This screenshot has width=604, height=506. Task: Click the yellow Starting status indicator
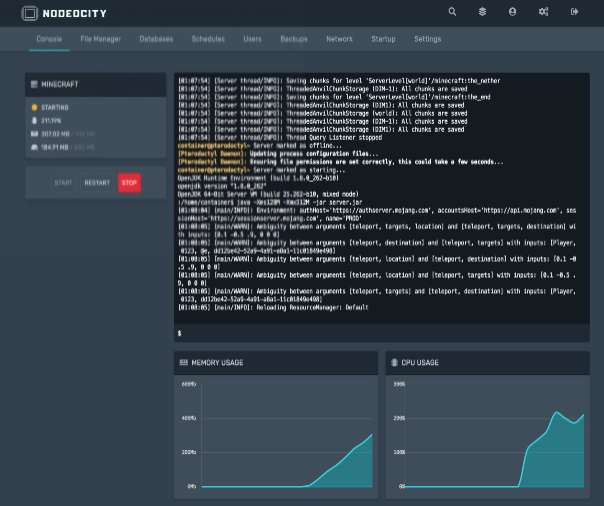(x=34, y=107)
